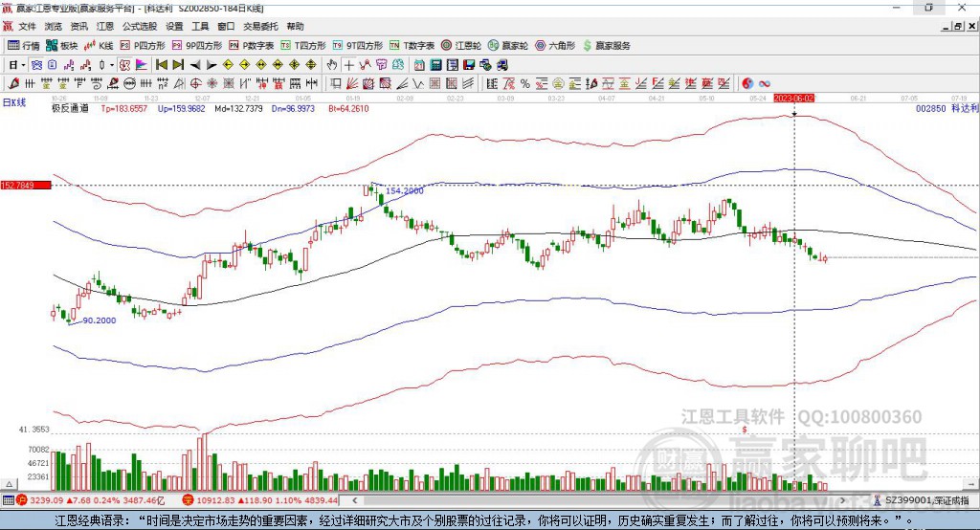Select the red pencil drawing tool
This screenshot has width=980, height=530.
click(x=13, y=84)
